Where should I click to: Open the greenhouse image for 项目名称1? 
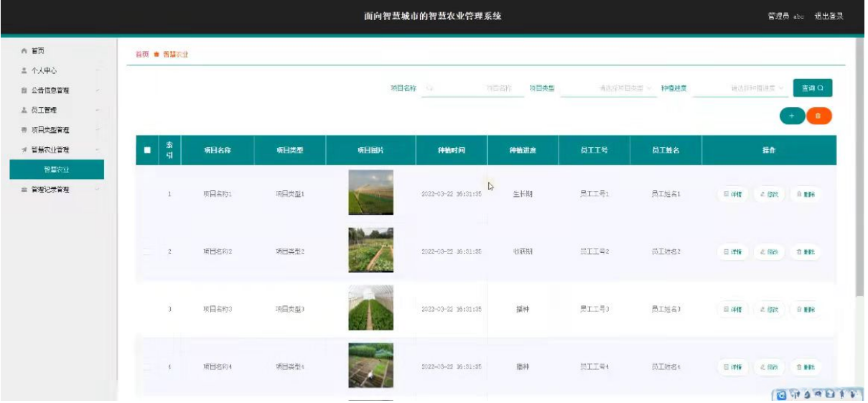click(x=371, y=193)
